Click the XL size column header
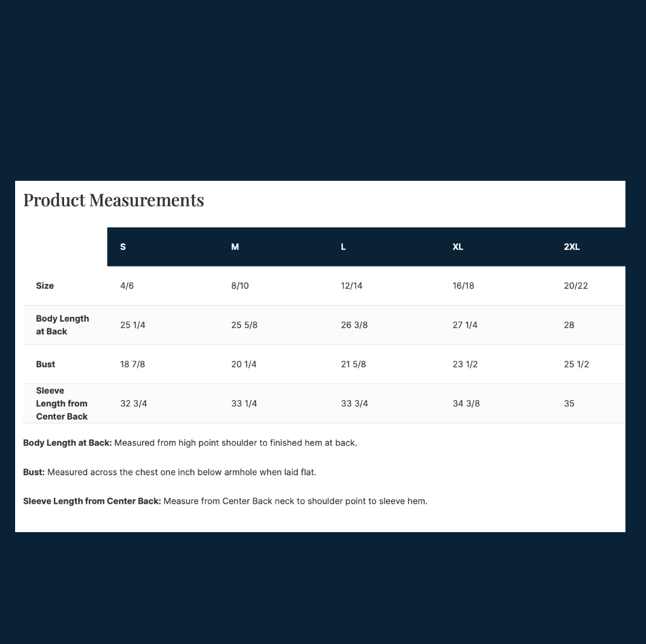 (x=457, y=247)
